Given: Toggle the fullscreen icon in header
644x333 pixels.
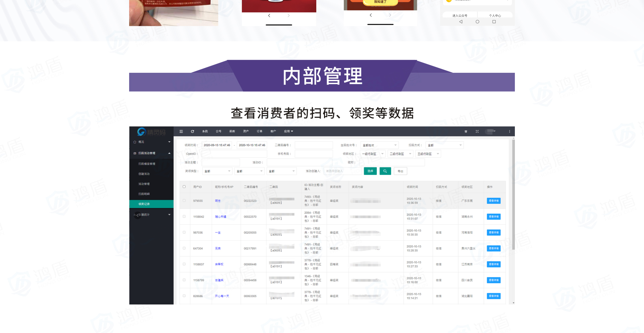Looking at the screenshot, I should coord(477,131).
